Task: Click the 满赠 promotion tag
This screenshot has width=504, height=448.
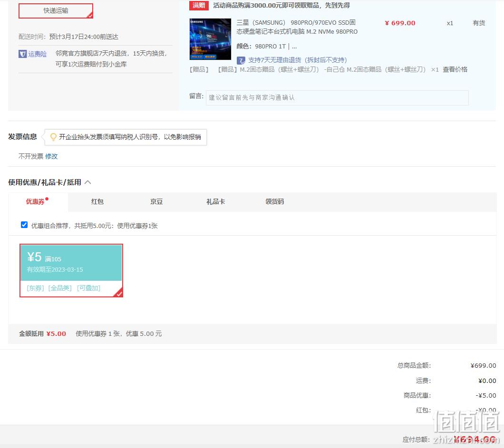Action: (199, 5)
